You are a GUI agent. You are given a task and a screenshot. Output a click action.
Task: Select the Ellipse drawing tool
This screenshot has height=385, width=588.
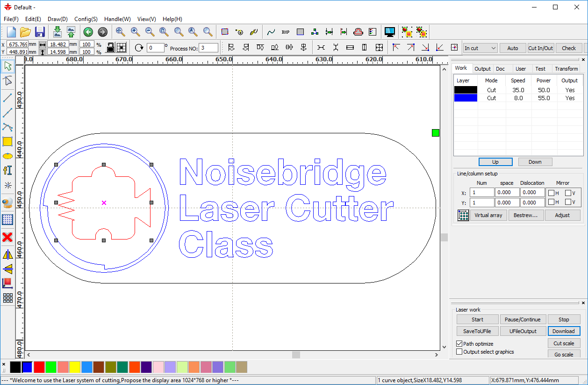(x=7, y=156)
